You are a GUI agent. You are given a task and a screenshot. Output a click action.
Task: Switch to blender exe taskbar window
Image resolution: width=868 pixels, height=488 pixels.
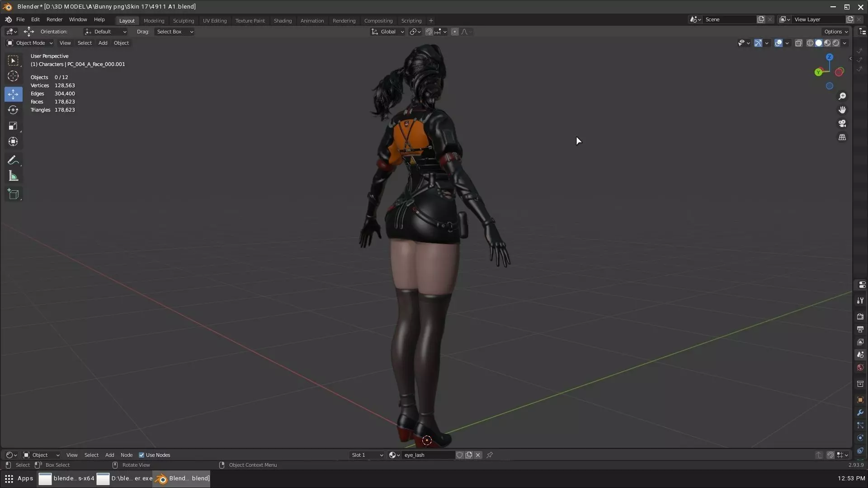tap(124, 479)
